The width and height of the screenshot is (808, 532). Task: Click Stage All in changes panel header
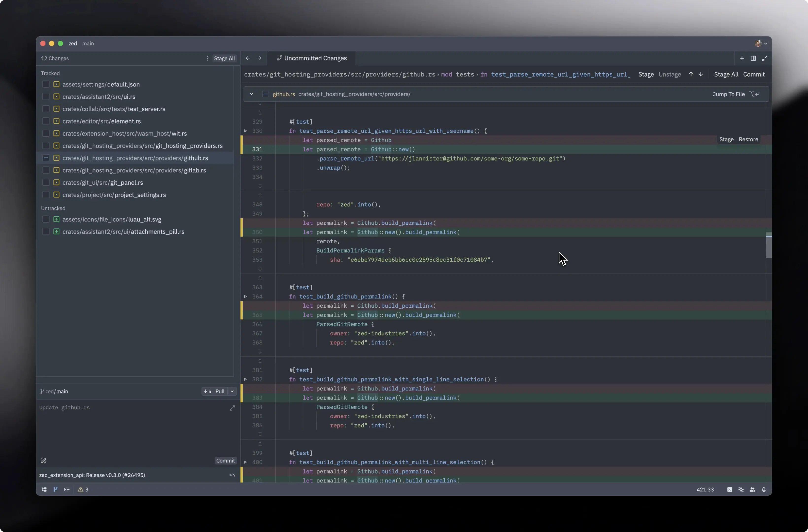pyautogui.click(x=224, y=58)
